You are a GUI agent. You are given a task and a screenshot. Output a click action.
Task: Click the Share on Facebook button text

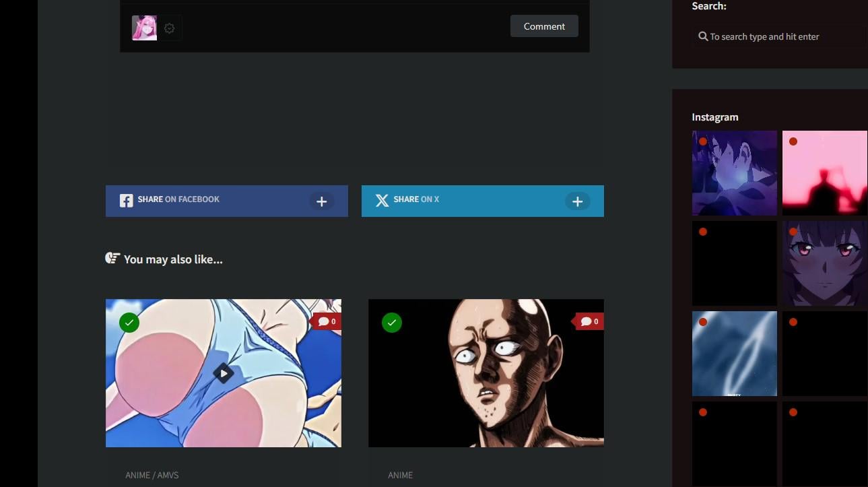(x=178, y=199)
